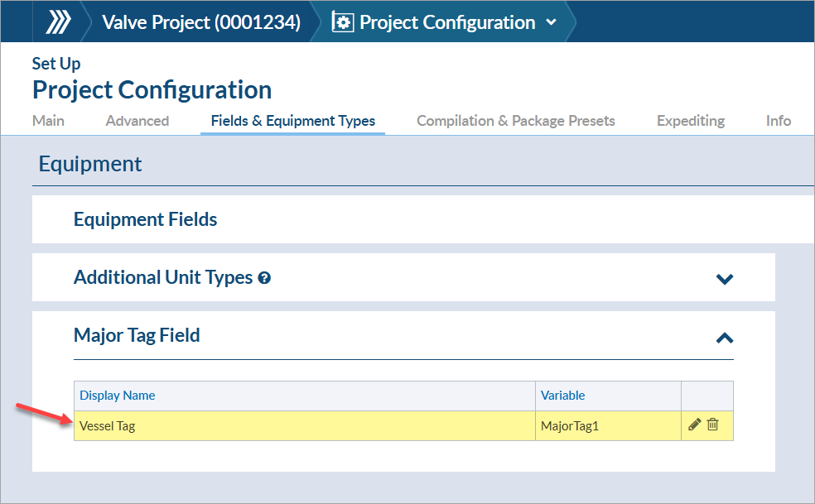
Task: Click the triple-chevron app logo icon
Action: pyautogui.click(x=58, y=22)
